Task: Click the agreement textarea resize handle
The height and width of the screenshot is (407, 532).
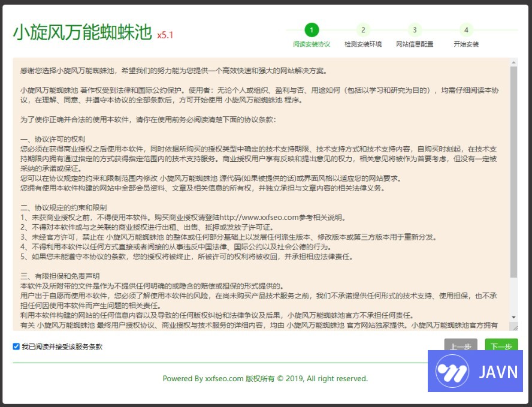Action: tap(515, 327)
